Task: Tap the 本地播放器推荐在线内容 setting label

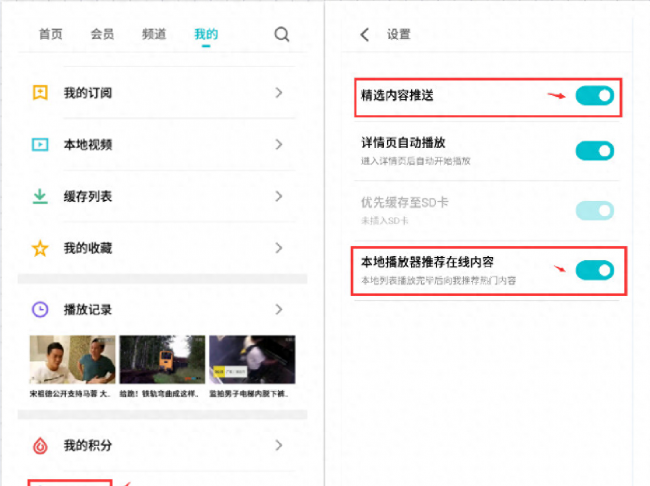Action: point(427,262)
